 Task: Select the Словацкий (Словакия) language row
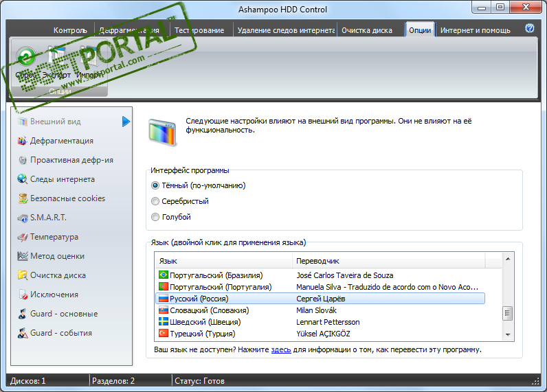pyautogui.click(x=320, y=310)
